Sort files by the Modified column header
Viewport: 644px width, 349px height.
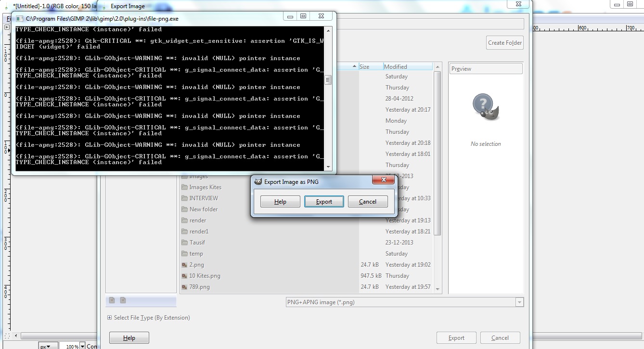(x=409, y=66)
